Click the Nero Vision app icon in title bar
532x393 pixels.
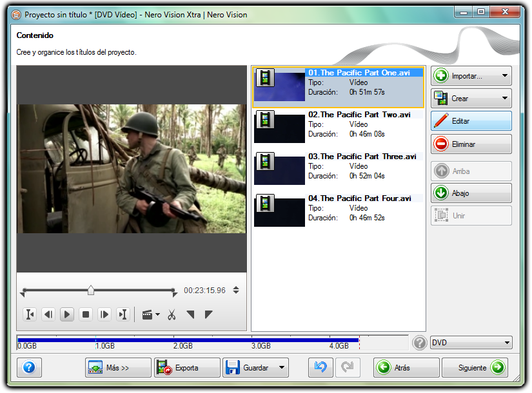16,15
